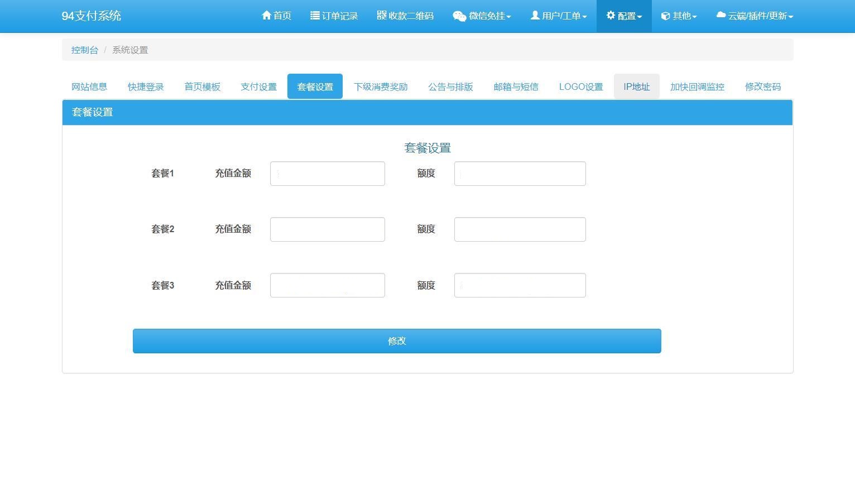Open the 修改密码 tab

click(762, 87)
